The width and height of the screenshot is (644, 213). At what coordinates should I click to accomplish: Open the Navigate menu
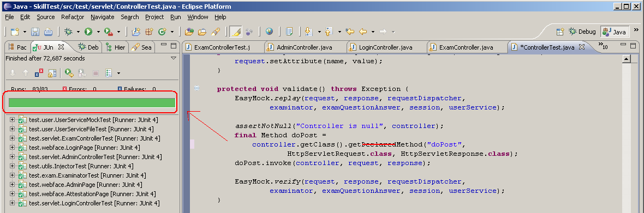[x=102, y=17]
